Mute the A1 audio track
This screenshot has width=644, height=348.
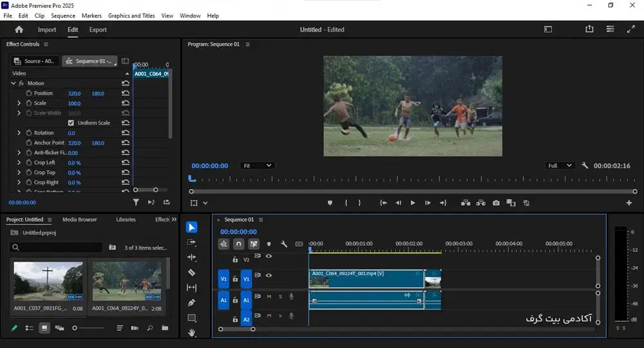pyautogui.click(x=269, y=296)
